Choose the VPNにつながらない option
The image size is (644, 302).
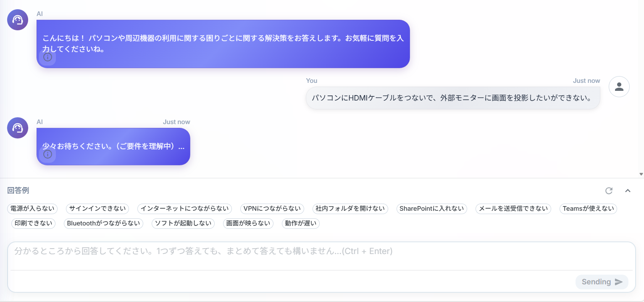tap(272, 209)
